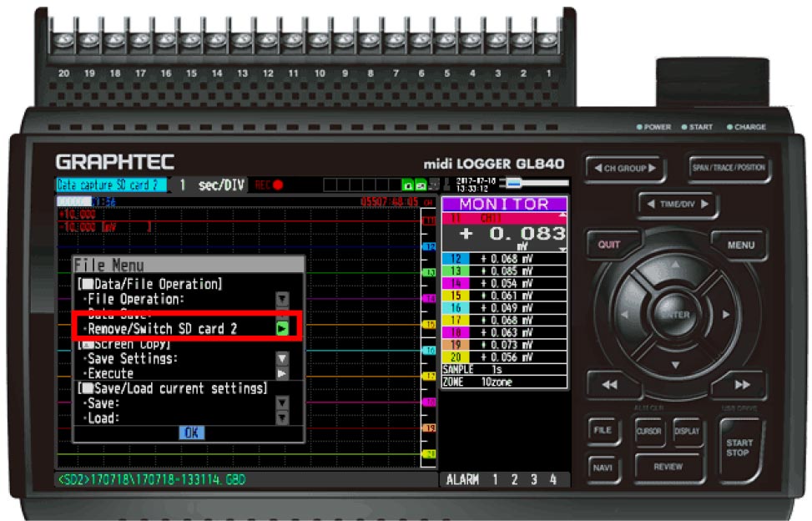Viewport: 812px width, 521px height.
Task: Select the Execute entry
Action: tap(110, 373)
